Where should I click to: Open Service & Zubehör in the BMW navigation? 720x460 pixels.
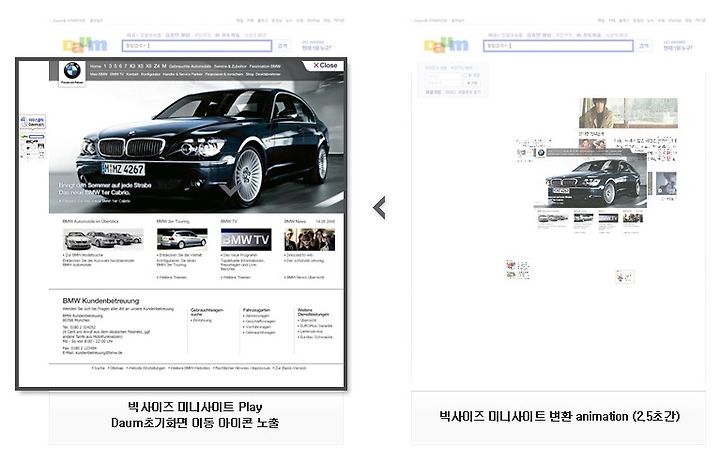click(230, 67)
